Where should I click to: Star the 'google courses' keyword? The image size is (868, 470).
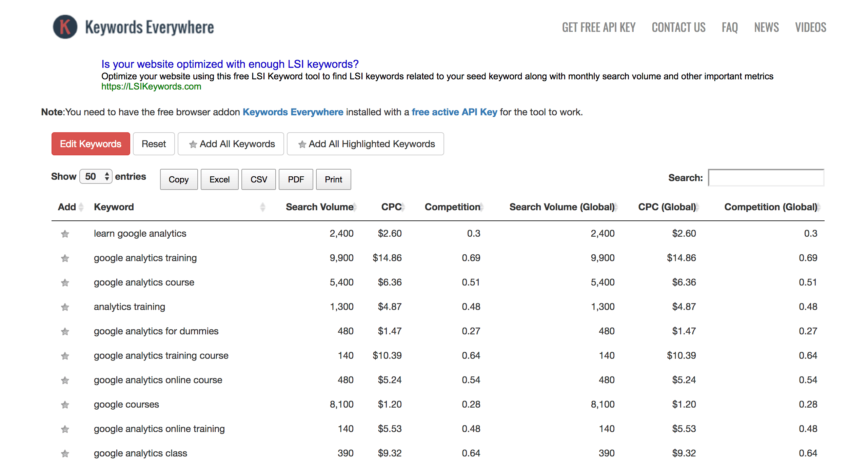(x=65, y=405)
